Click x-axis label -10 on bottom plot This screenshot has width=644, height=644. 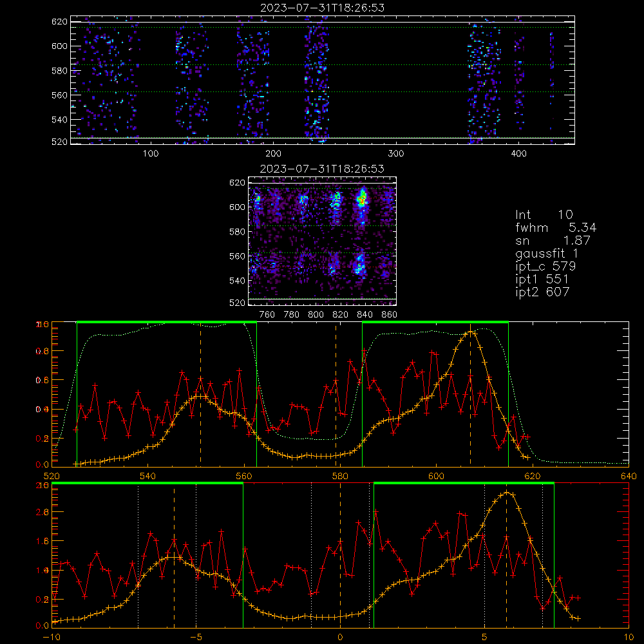coord(52,638)
